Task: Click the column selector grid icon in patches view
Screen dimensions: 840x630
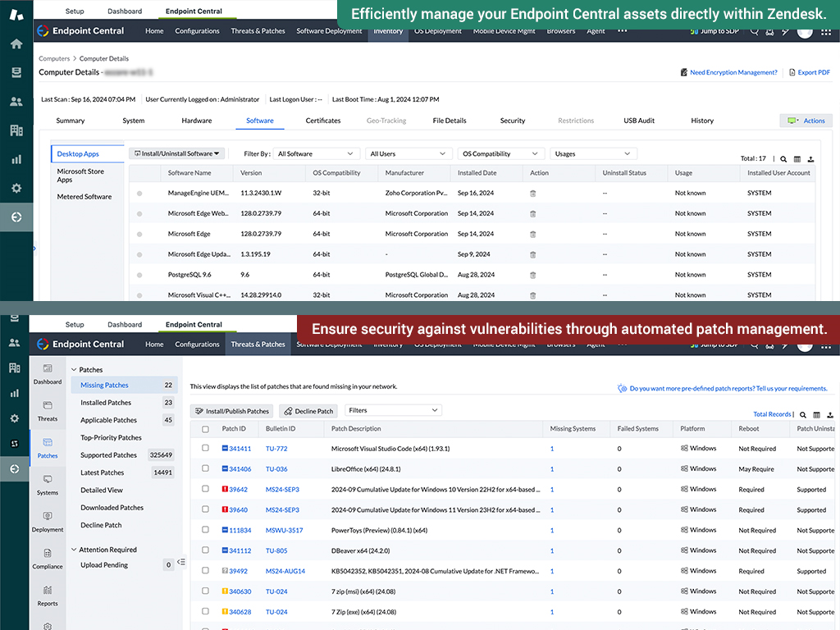Action: tap(817, 414)
